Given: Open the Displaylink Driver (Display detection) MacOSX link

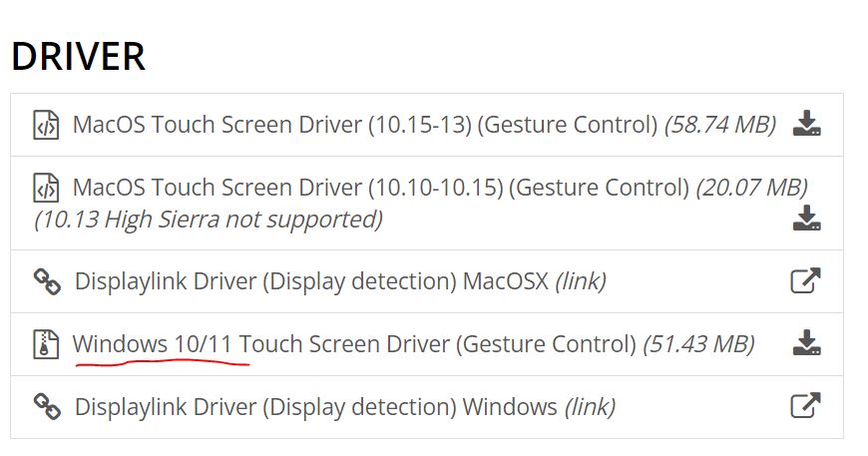Looking at the screenshot, I should coord(311,281).
